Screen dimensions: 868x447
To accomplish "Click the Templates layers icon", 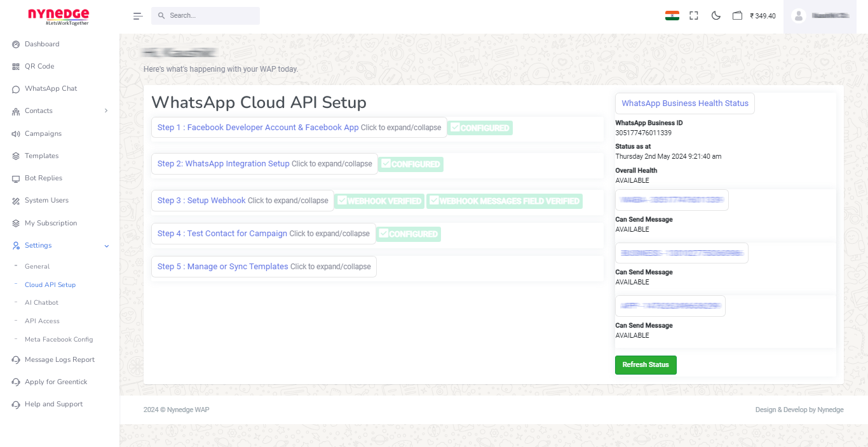I will [x=16, y=156].
